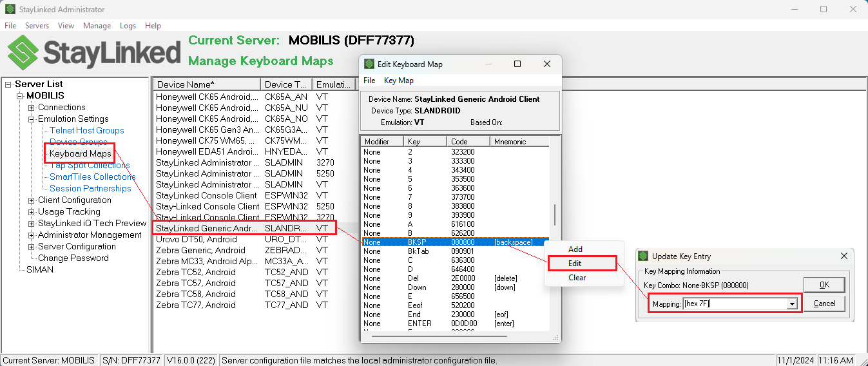Expand the Connections tree node
This screenshot has height=366, width=868.
(32, 108)
